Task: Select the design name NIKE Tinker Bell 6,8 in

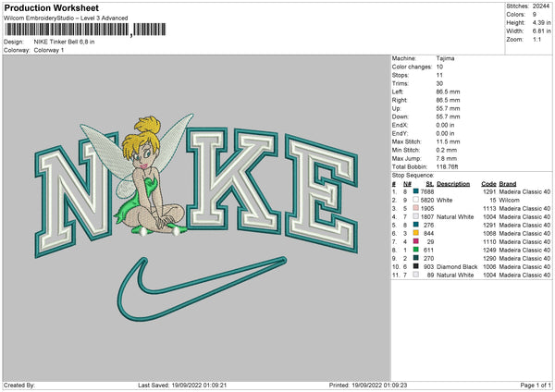Action: pyautogui.click(x=64, y=42)
